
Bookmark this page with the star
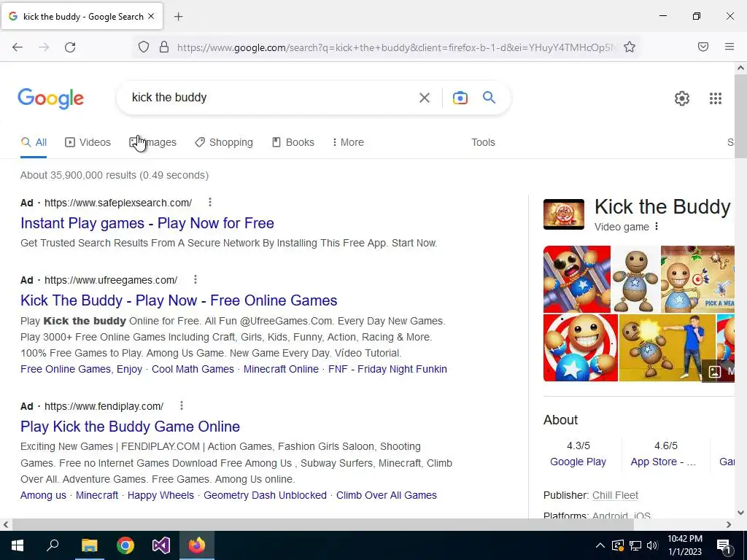pyautogui.click(x=630, y=47)
